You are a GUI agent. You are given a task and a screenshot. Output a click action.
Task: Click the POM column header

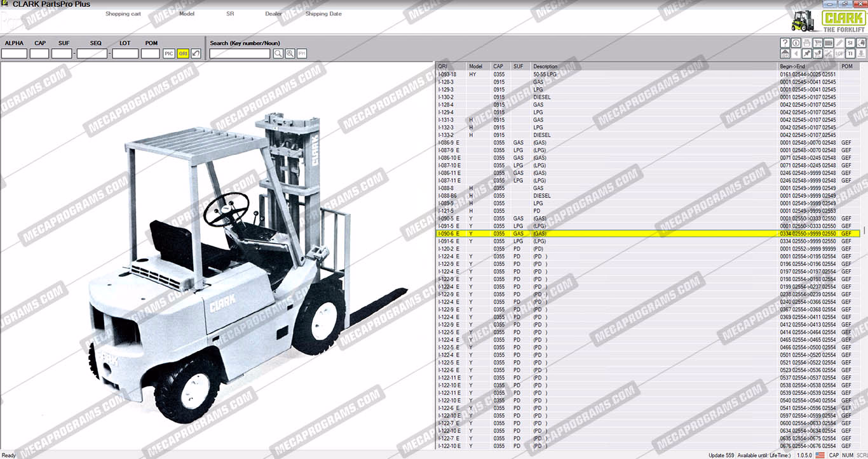pyautogui.click(x=850, y=67)
